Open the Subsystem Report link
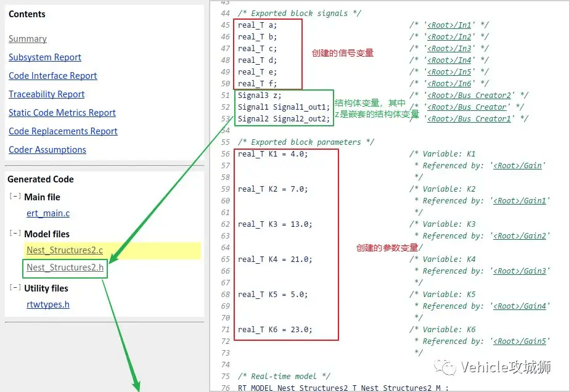 pyautogui.click(x=44, y=57)
